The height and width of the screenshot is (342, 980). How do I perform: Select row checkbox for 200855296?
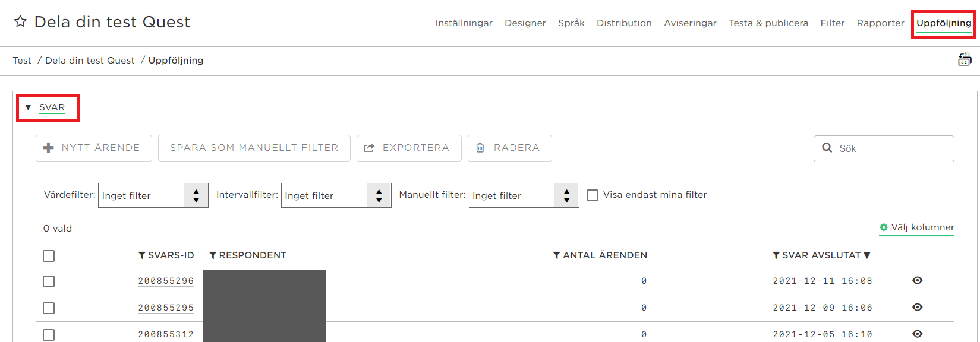(49, 281)
